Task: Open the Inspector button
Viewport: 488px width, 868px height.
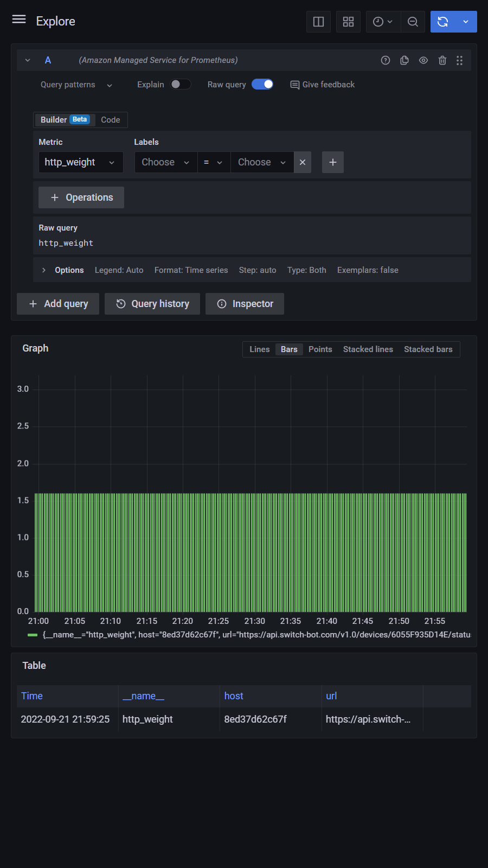Action: [245, 304]
